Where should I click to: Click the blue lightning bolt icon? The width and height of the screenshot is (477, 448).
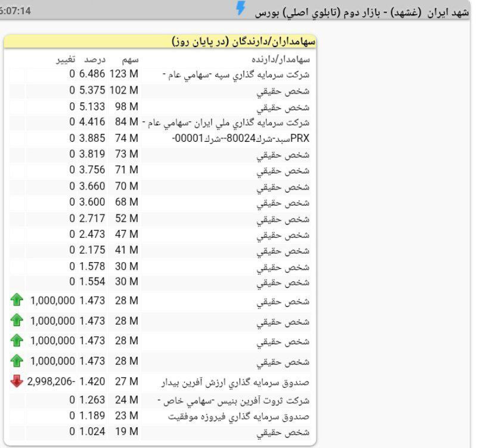tap(241, 9)
